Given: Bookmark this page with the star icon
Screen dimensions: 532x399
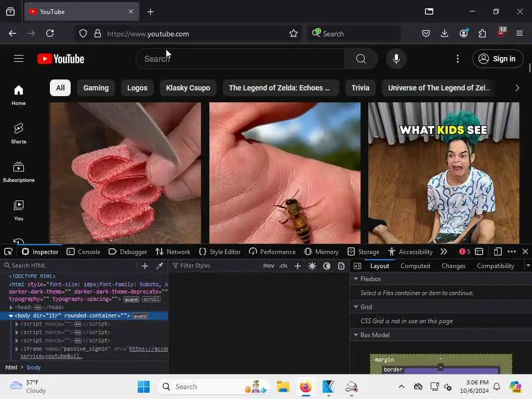Looking at the screenshot, I should pos(294,33).
